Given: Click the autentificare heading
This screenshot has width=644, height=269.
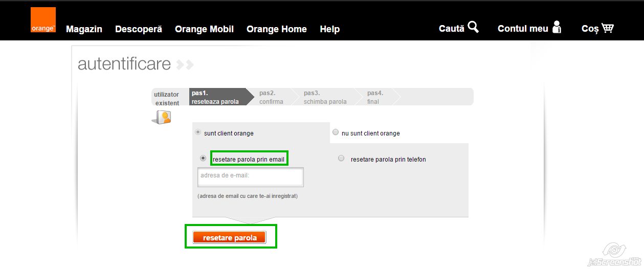Looking at the screenshot, I should 124,64.
